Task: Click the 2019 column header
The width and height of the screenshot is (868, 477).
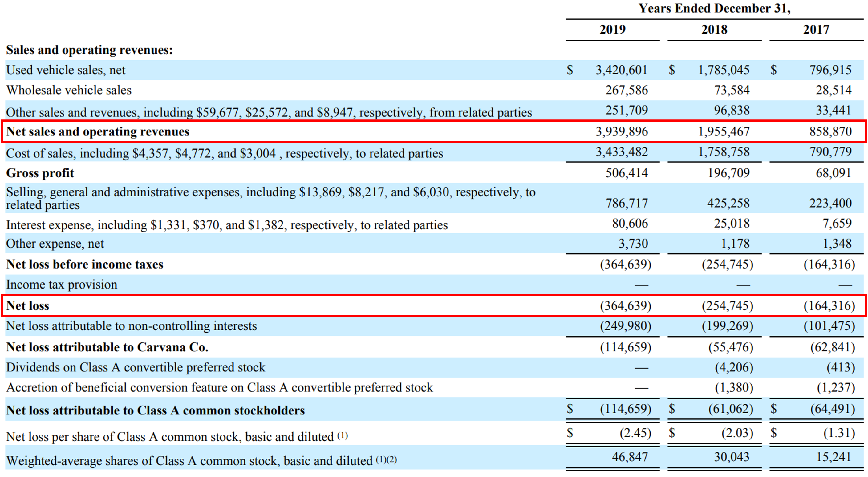Action: [612, 30]
